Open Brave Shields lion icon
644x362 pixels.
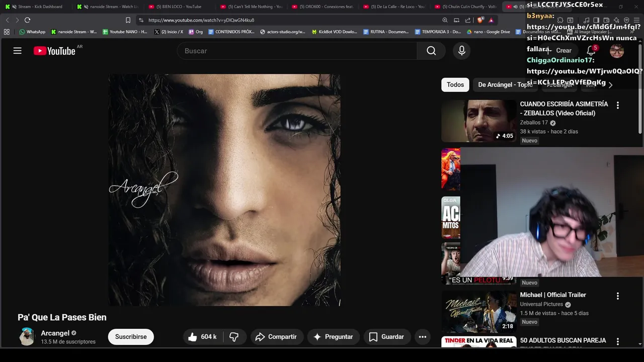(480, 20)
